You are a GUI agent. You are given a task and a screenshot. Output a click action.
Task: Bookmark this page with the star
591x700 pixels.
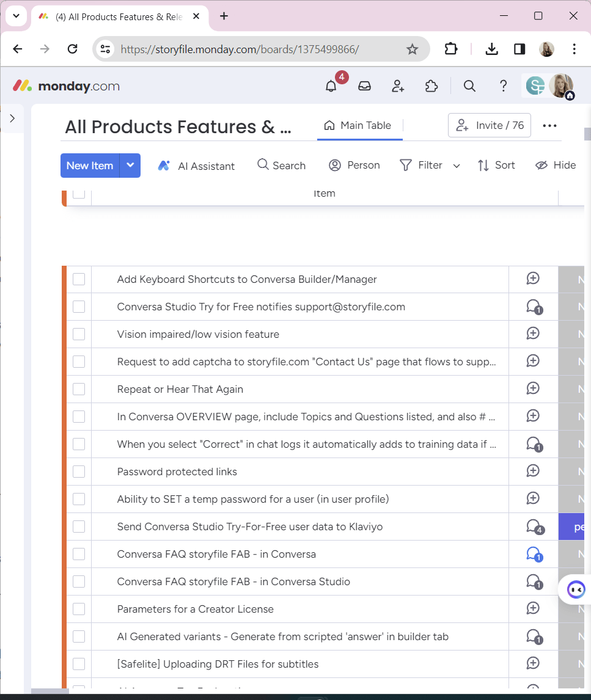pos(412,49)
